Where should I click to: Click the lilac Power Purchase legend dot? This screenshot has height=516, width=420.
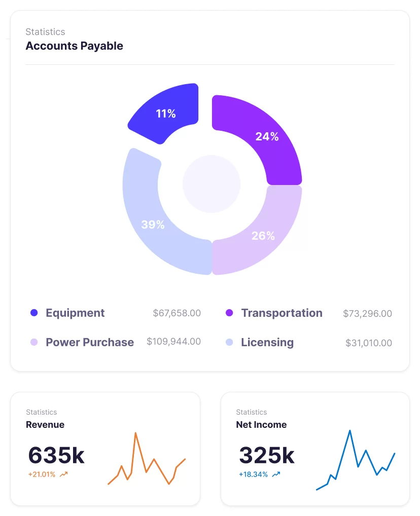pyautogui.click(x=34, y=342)
